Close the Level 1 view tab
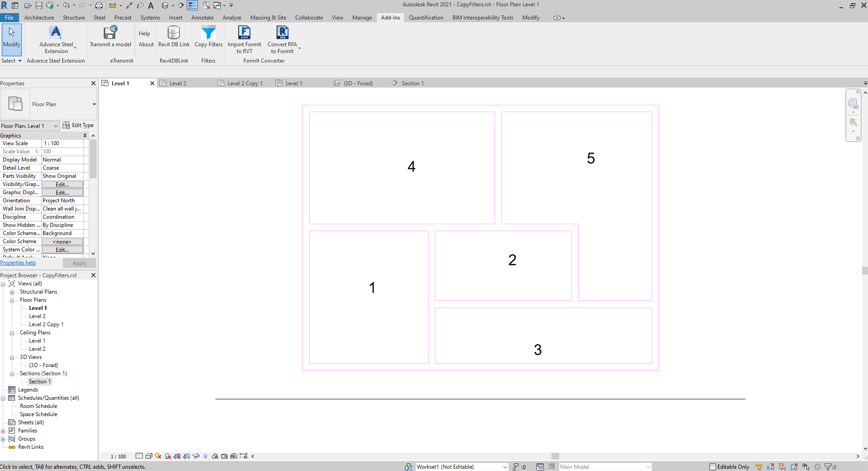 pos(152,83)
